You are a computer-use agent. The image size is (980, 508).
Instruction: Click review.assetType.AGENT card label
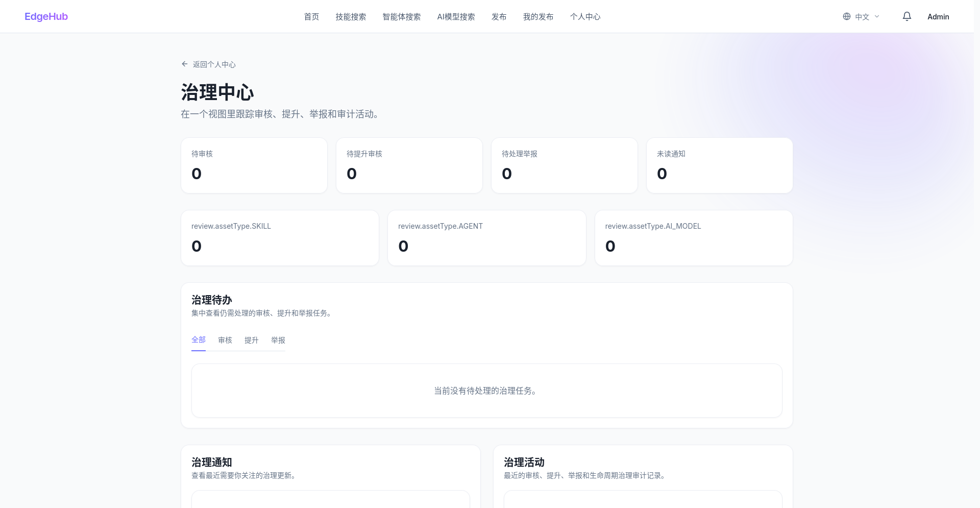pyautogui.click(x=440, y=226)
